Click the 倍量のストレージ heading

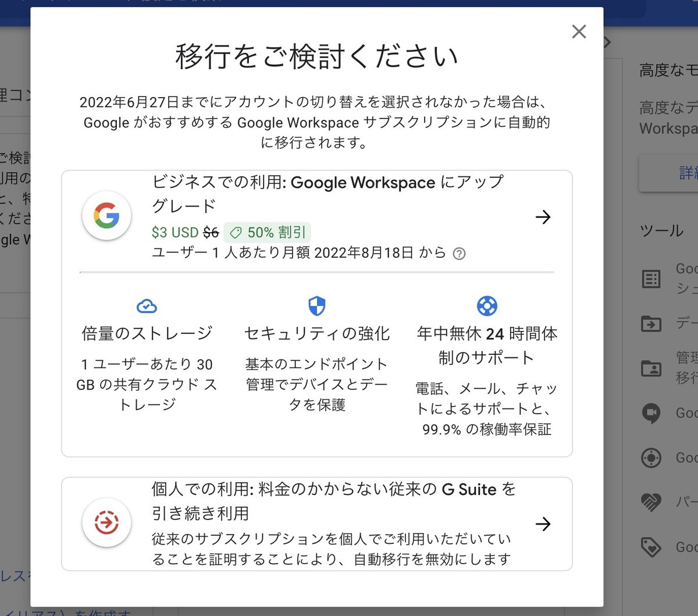tap(147, 333)
